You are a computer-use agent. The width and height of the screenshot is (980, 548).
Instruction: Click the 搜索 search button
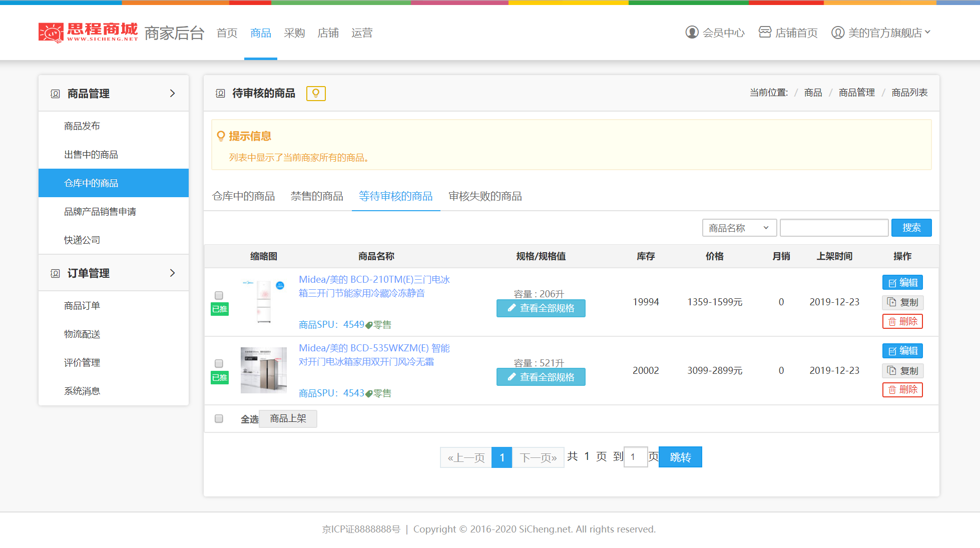click(x=911, y=228)
